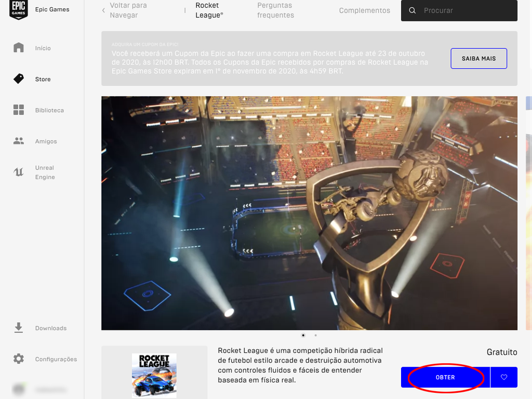The image size is (532, 399).
Task: Click the back chevron beside Voltar para Navegar
Action: pos(103,10)
